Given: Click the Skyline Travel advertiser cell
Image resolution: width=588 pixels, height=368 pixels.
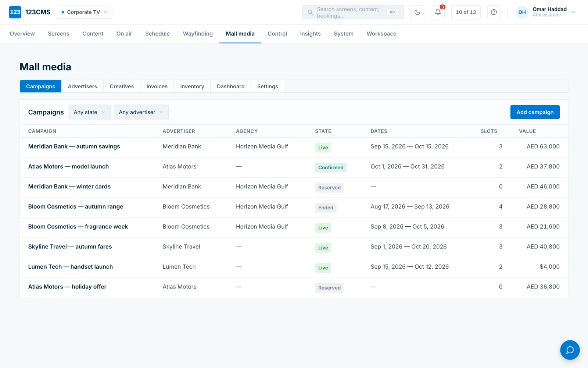Looking at the screenshot, I should coord(181,247).
